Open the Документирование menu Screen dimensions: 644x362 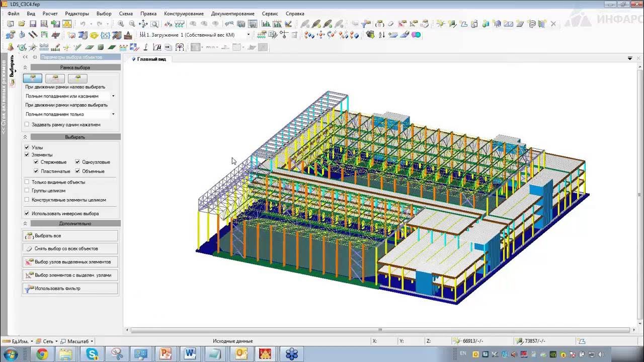(232, 14)
